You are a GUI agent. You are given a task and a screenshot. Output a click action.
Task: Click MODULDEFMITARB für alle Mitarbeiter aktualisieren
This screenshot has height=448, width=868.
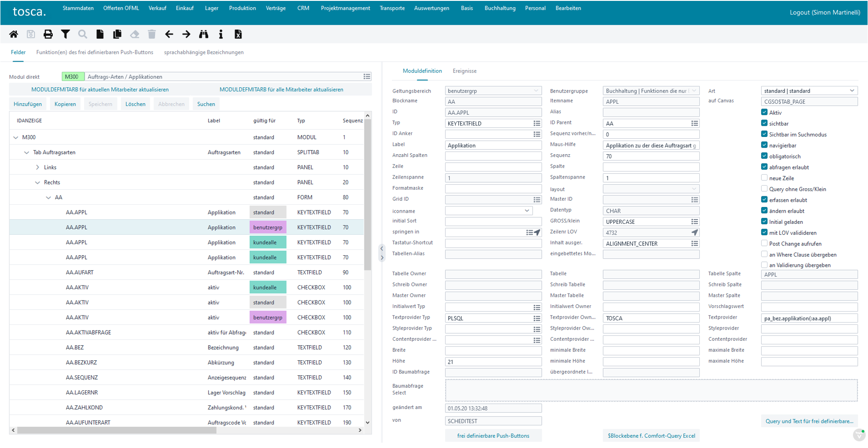(x=281, y=90)
